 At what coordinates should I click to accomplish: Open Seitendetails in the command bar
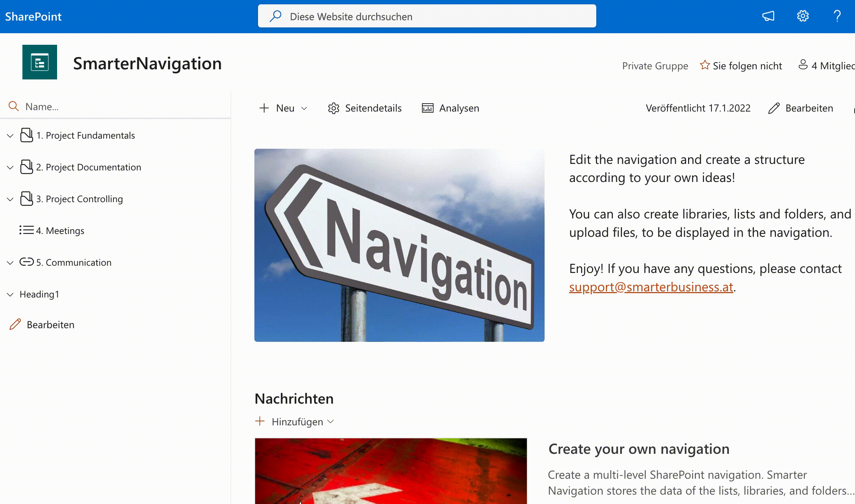pos(365,108)
